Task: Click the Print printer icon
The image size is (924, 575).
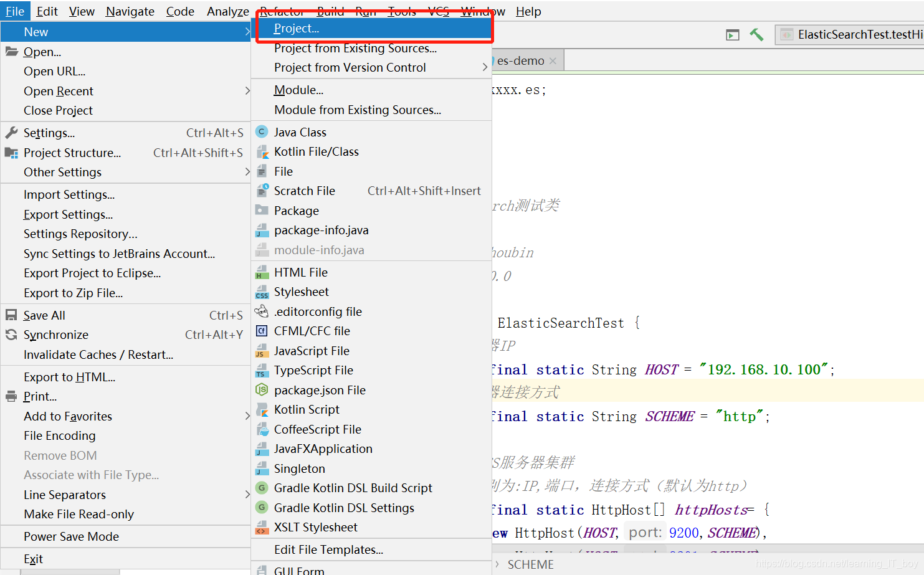Action: (11, 396)
